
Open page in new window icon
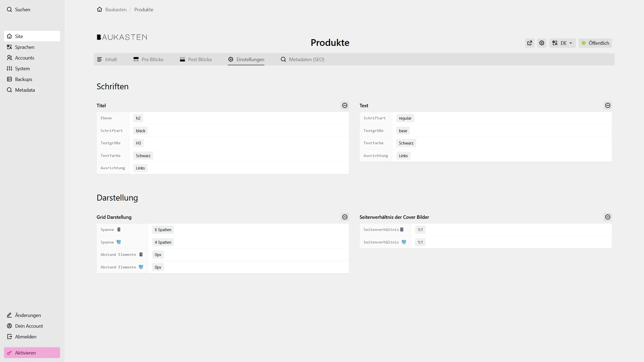click(x=529, y=43)
